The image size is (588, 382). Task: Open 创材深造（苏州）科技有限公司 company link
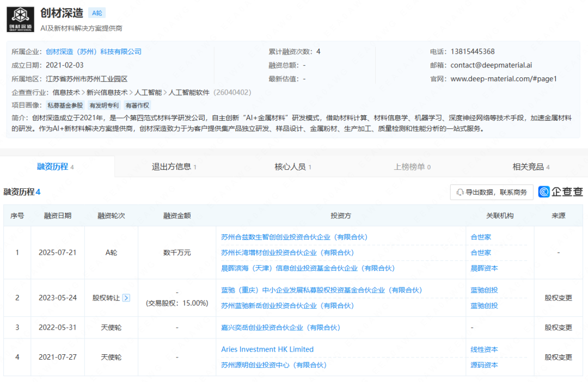94,52
